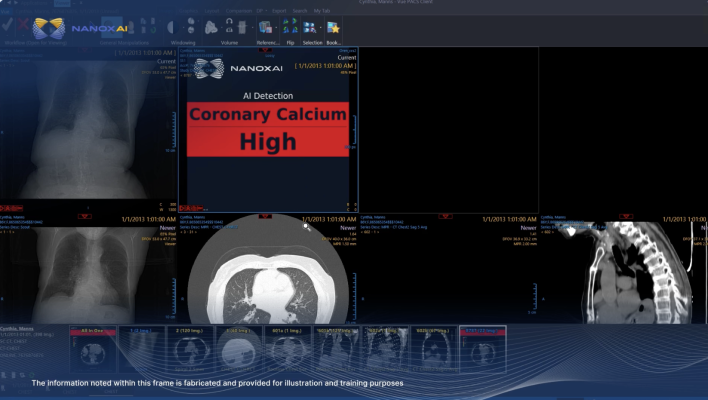Select the slab thickness icon in Volume group
This screenshot has width=708, height=400.
pyautogui.click(x=242, y=28)
